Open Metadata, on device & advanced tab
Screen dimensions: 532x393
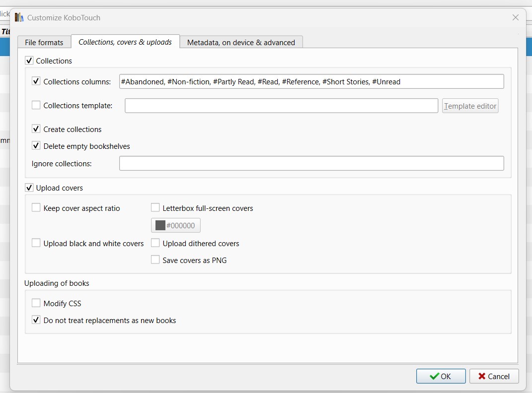tap(241, 43)
